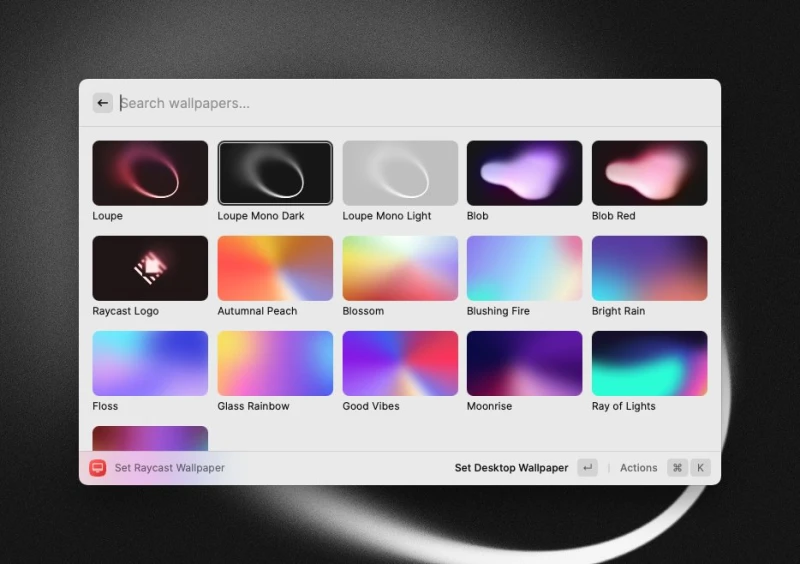Choose the Glass Rainbow wallpaper

[275, 363]
